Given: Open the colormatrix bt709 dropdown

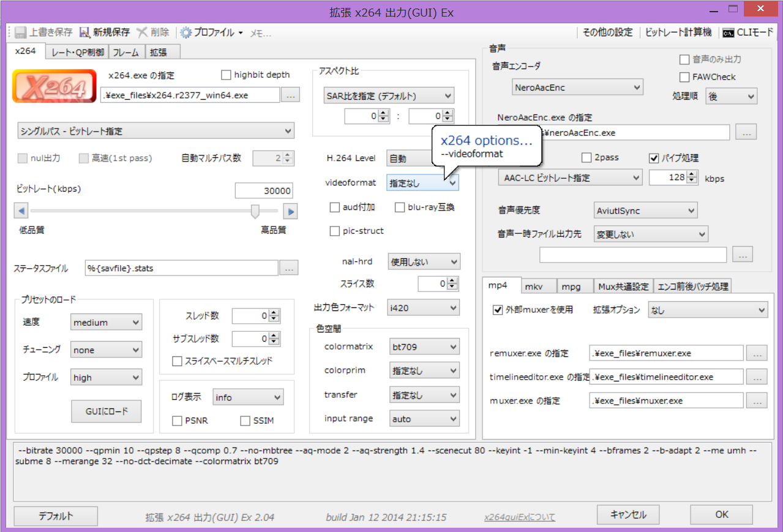Looking at the screenshot, I should click(424, 347).
